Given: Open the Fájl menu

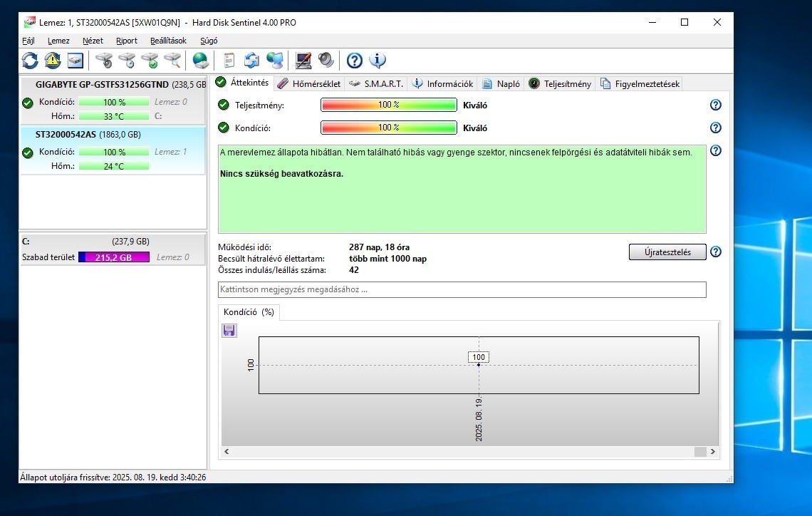Looking at the screenshot, I should point(28,41).
